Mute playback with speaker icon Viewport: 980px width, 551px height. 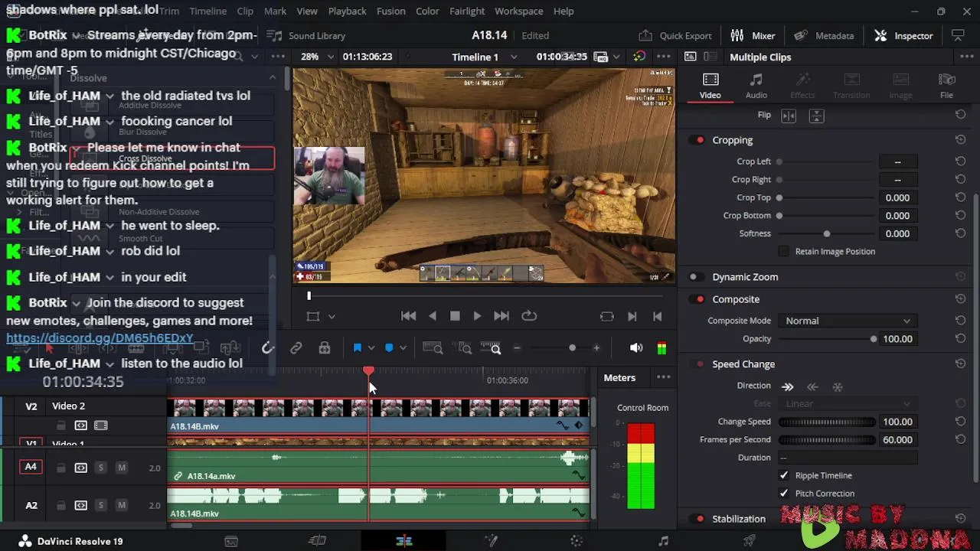click(636, 348)
